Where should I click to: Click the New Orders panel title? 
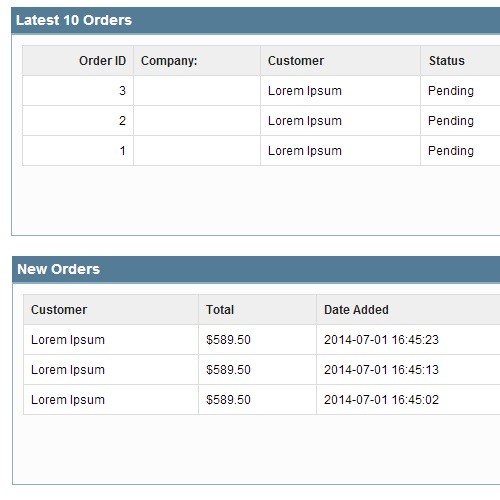[59, 269]
